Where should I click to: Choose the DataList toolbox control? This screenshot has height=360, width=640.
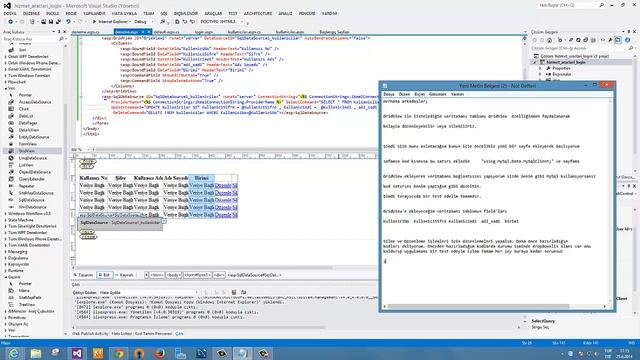26,116
